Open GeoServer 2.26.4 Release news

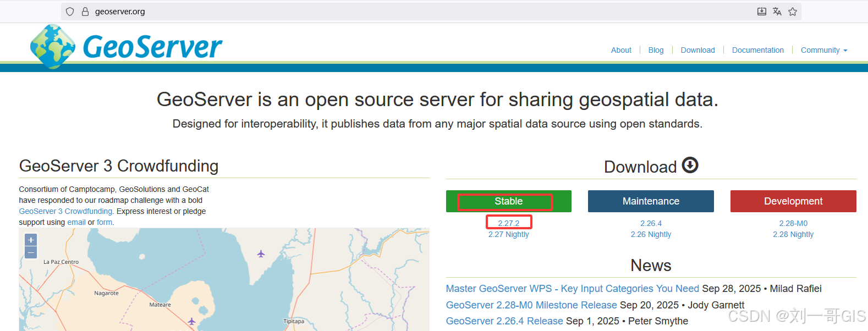pyautogui.click(x=504, y=321)
